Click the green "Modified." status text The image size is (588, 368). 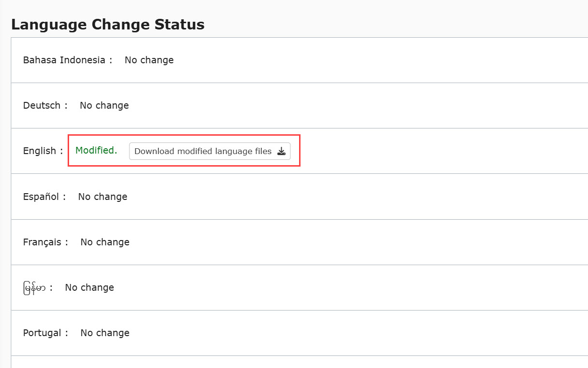pos(96,150)
